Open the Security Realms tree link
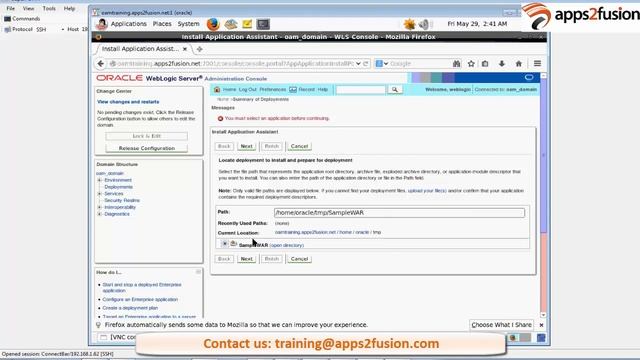Image resolution: width=640 pixels, height=360 pixels. pyautogui.click(x=122, y=200)
